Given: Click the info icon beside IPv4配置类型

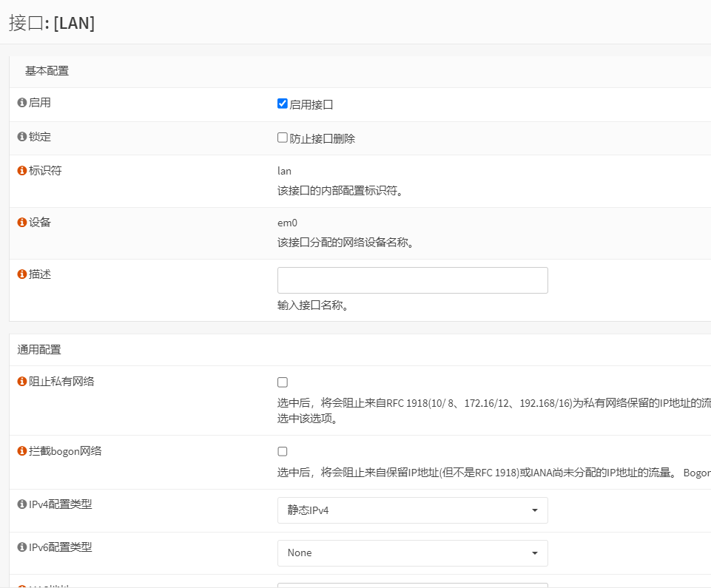Looking at the screenshot, I should (22, 505).
